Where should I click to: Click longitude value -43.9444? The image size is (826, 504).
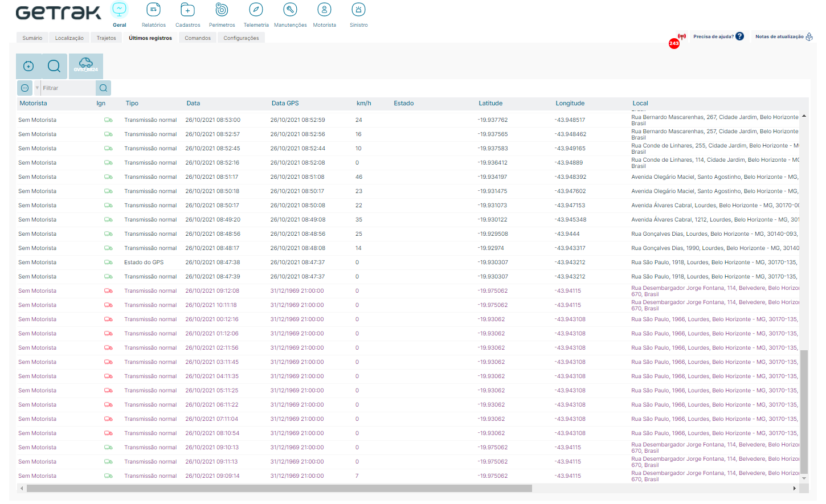(x=567, y=234)
